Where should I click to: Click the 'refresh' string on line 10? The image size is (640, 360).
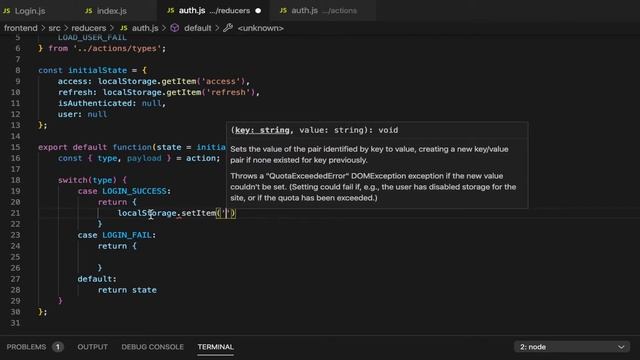click(x=228, y=92)
